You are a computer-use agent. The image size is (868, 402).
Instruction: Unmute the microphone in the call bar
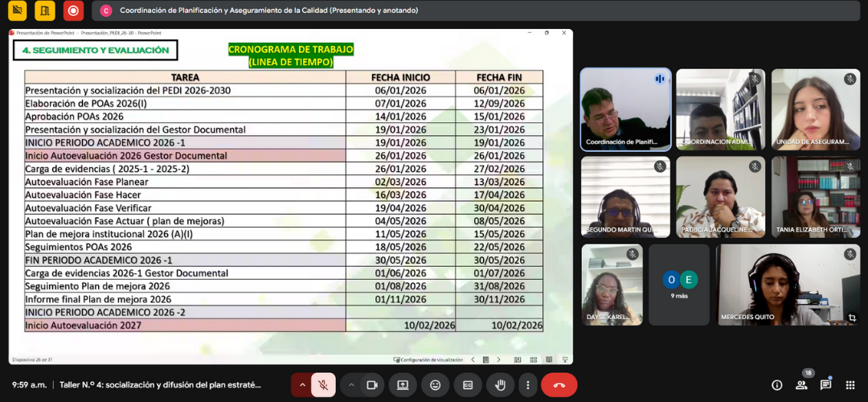322,385
